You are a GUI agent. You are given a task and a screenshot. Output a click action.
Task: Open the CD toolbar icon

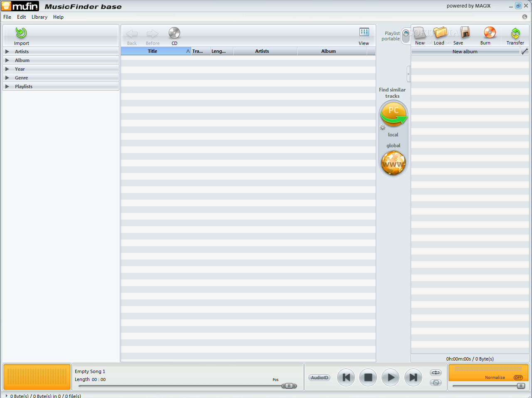(x=174, y=33)
